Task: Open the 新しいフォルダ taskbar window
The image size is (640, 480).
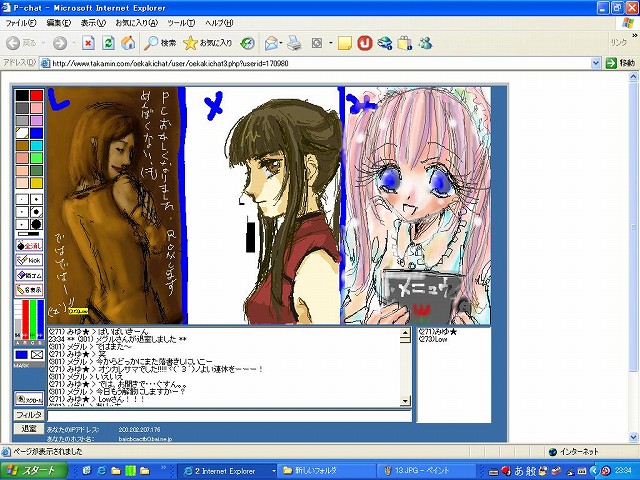Action: pyautogui.click(x=326, y=471)
